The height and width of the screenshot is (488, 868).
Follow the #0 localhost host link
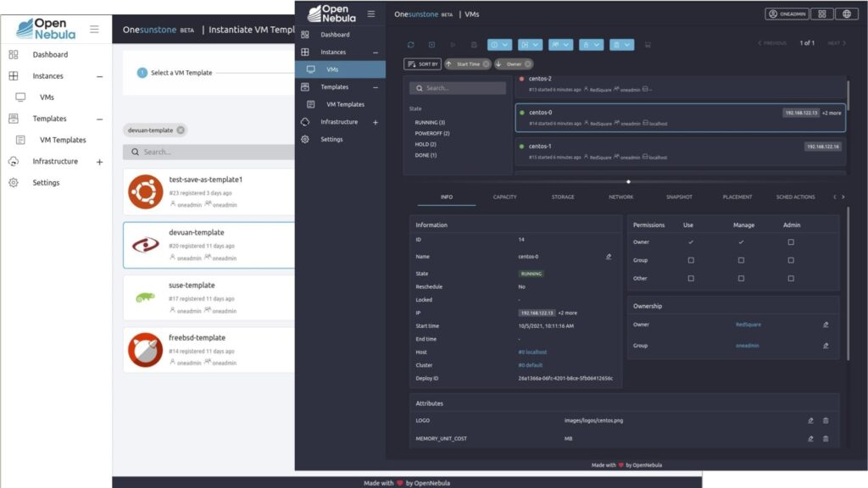(532, 352)
